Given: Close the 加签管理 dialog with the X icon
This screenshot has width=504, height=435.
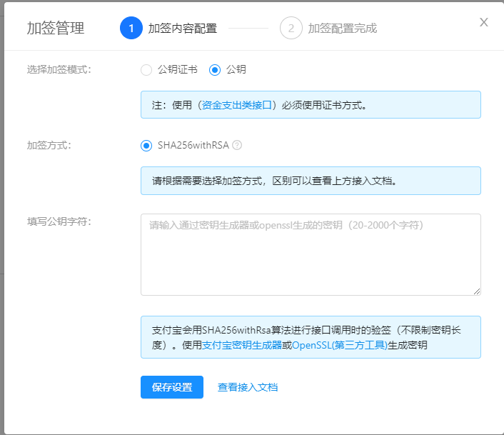Looking at the screenshot, I should tap(484, 22).
